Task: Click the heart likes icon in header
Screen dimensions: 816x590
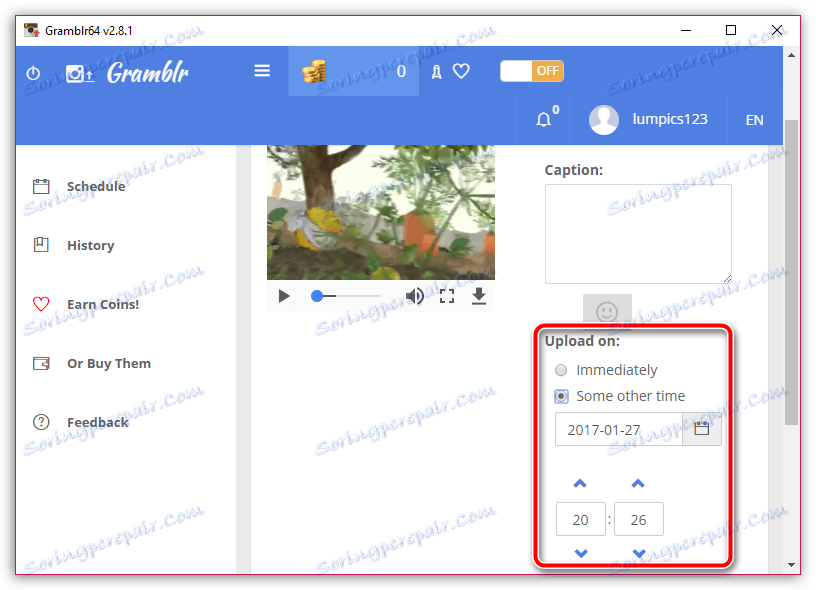Action: click(x=461, y=71)
